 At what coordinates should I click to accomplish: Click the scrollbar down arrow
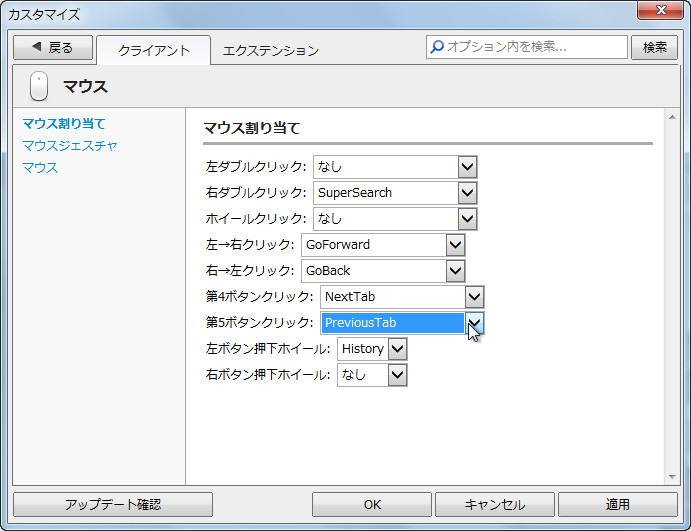pos(672,476)
